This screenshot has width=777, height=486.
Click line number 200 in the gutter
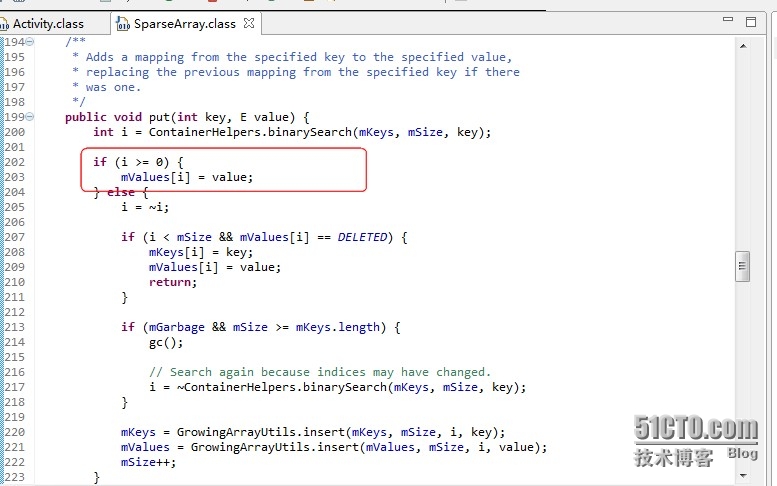(14, 132)
